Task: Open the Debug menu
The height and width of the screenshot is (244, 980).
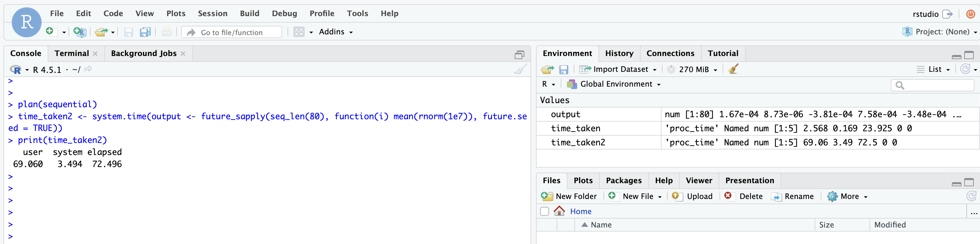Action: pyautogui.click(x=284, y=13)
